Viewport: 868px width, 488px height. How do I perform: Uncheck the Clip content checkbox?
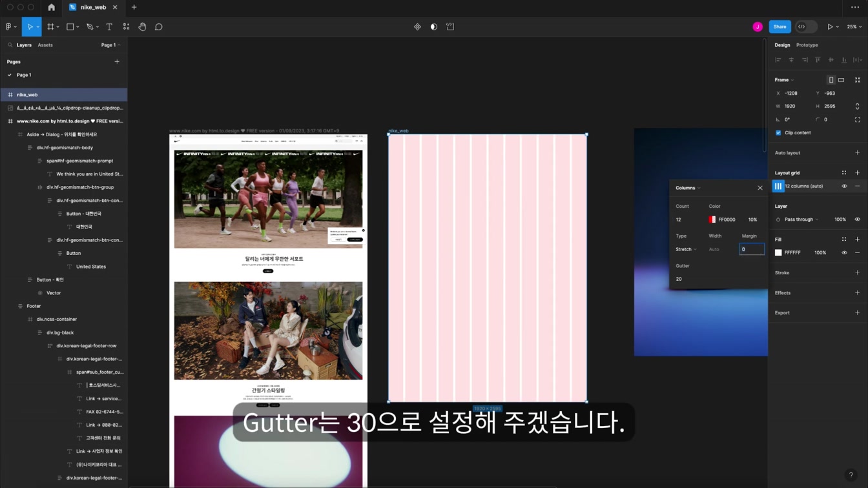coord(778,133)
